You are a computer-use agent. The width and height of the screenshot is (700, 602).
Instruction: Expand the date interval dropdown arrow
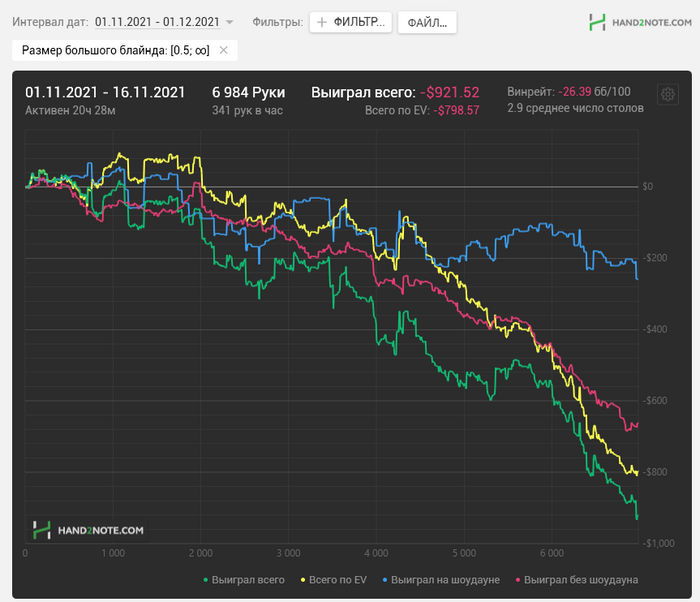pos(229,22)
